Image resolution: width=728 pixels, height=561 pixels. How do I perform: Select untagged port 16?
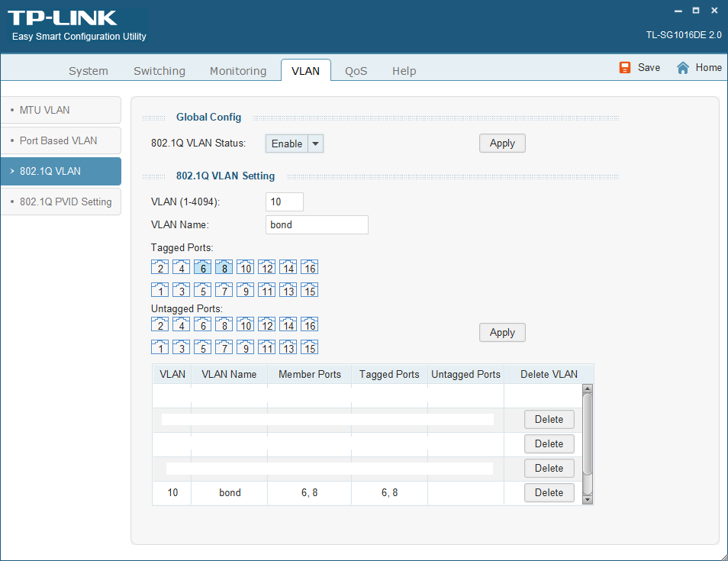309,324
